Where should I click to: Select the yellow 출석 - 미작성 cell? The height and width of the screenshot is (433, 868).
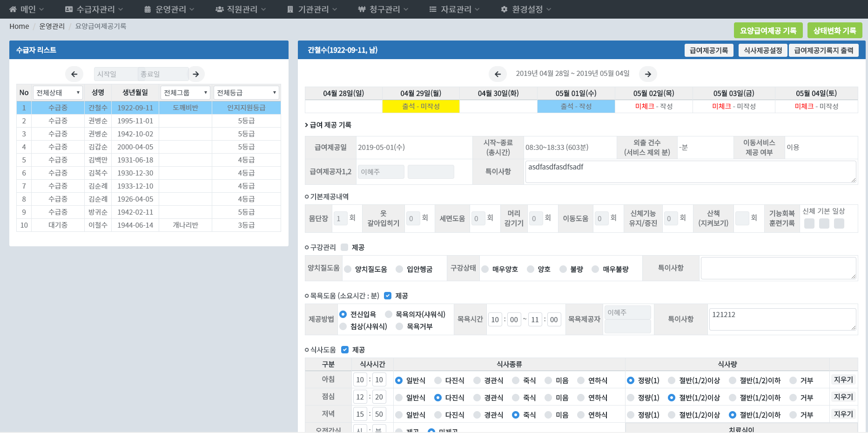[x=421, y=107]
